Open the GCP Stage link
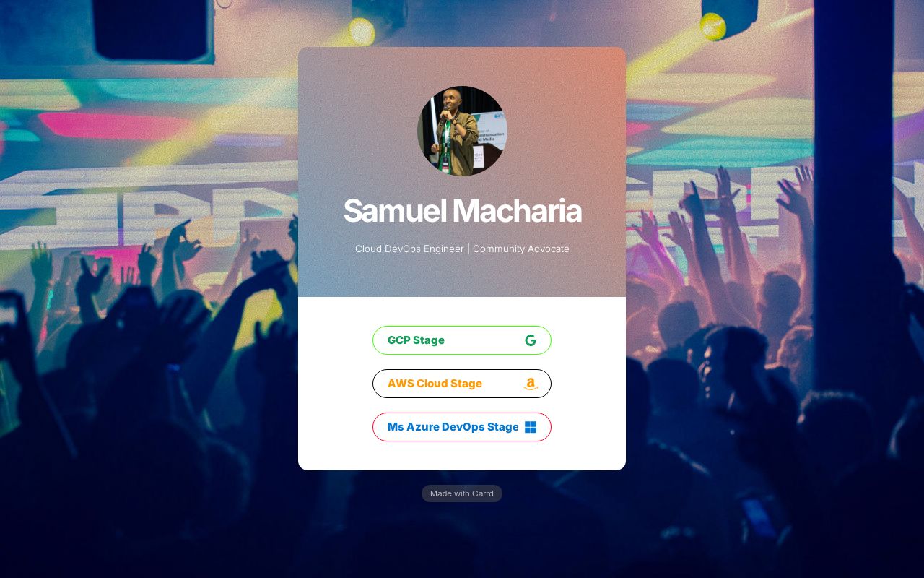The width and height of the screenshot is (924, 578). coord(462,340)
